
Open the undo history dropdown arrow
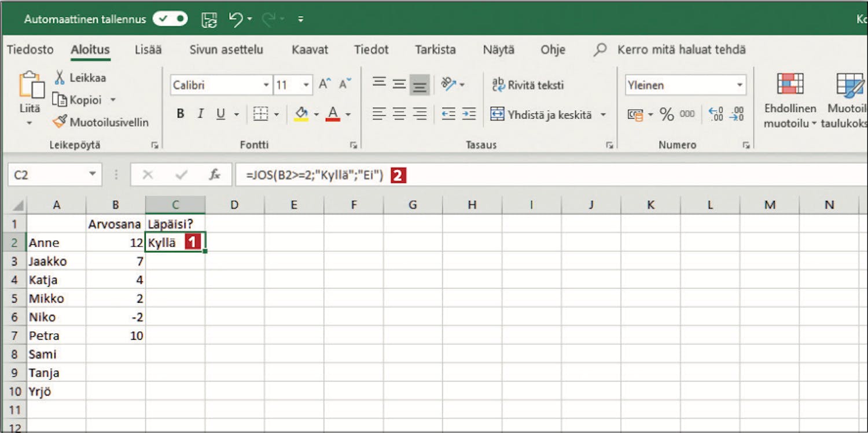point(250,19)
